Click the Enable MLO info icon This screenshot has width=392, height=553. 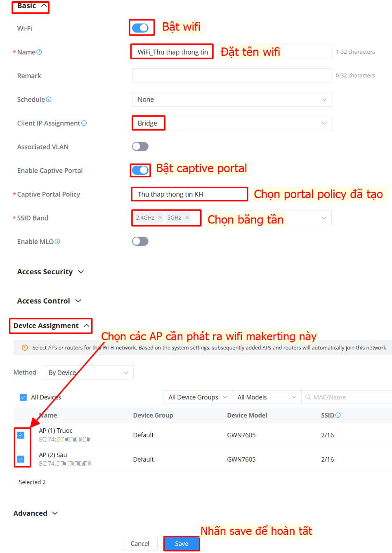[x=57, y=242]
